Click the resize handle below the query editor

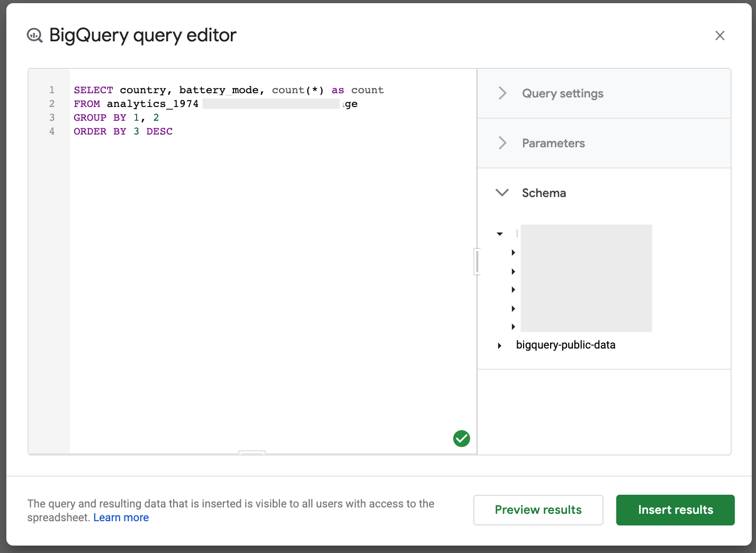tap(252, 453)
